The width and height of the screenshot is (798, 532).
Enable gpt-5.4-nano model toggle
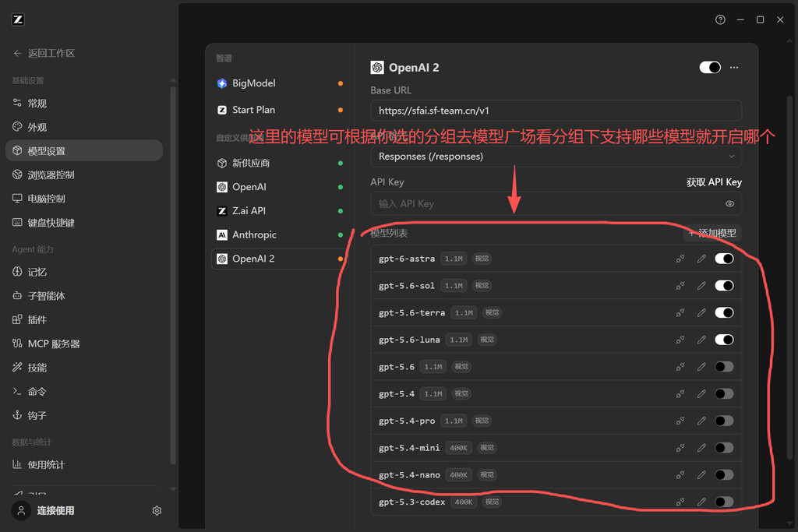(x=724, y=475)
